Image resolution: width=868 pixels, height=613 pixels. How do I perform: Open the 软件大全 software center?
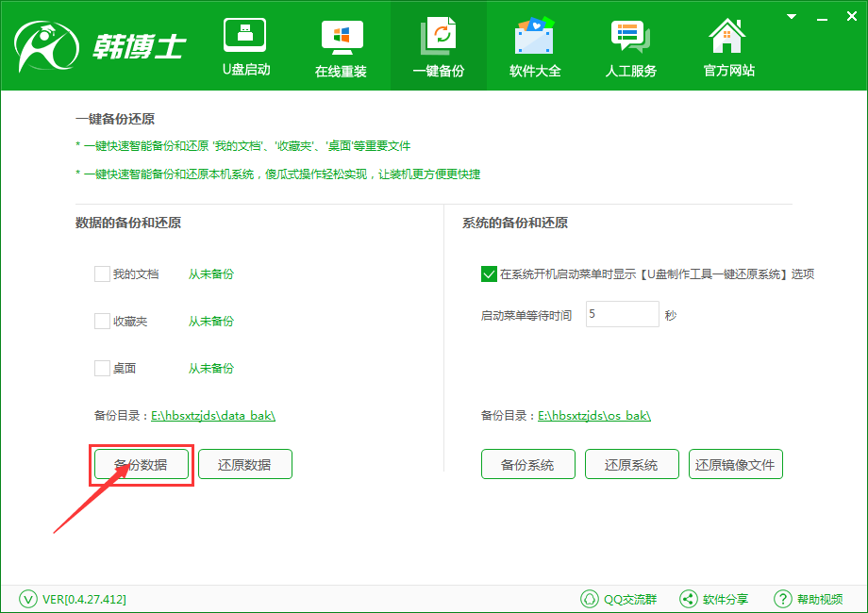coord(534,44)
